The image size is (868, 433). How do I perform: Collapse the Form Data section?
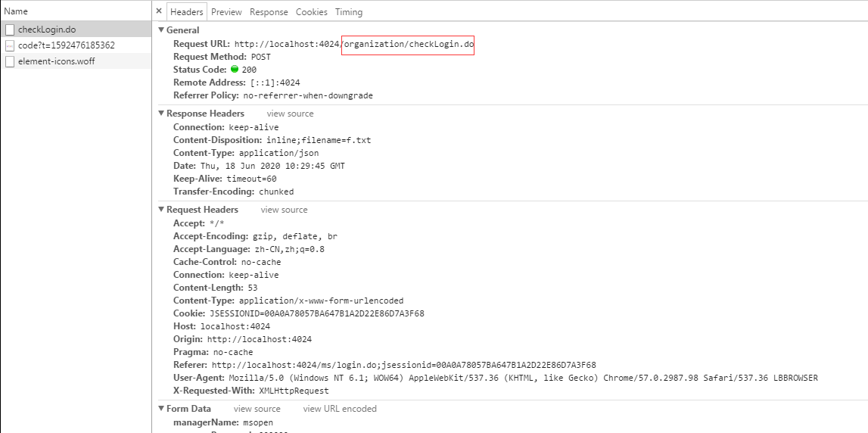[x=161, y=409]
